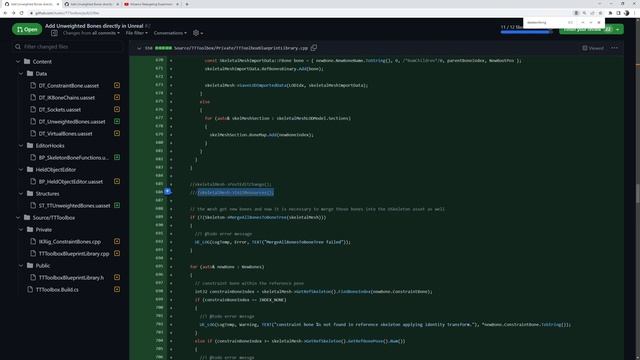Click added status icon beside DT_UnweightedBones.uasset
The width and height of the screenshot is (640, 360).
[117, 121]
